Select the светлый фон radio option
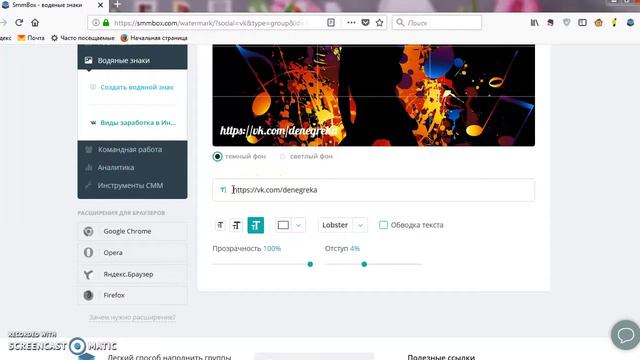The height and width of the screenshot is (360, 640). 282,156
